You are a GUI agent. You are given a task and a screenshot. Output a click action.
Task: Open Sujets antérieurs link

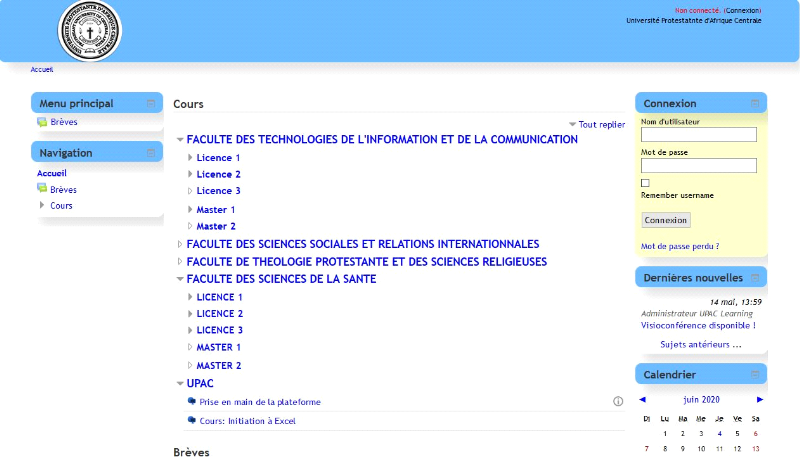click(701, 345)
